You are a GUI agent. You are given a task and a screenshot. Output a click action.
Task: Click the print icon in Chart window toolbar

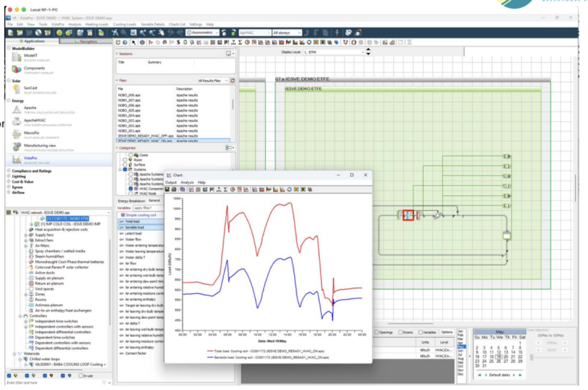click(174, 190)
